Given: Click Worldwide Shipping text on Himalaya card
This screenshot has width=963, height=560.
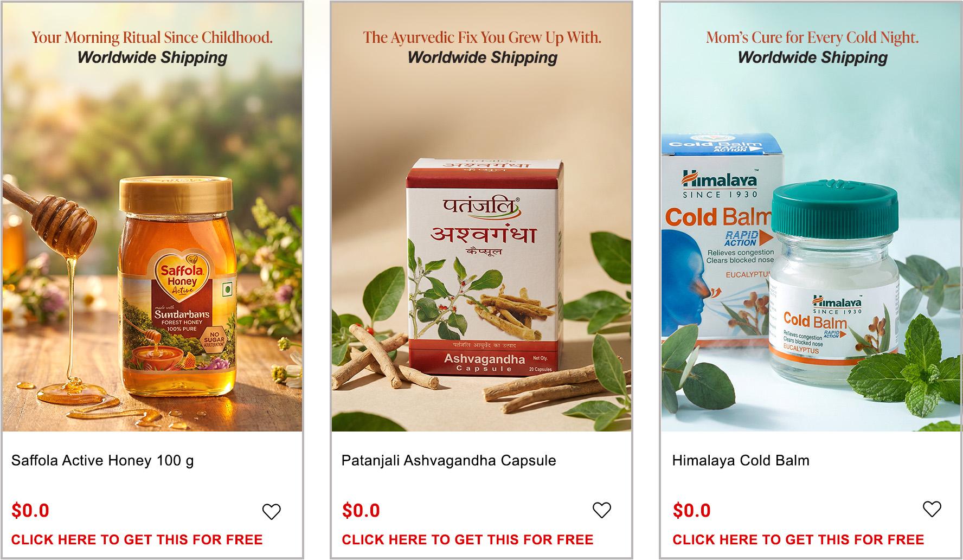Looking at the screenshot, I should 812,57.
